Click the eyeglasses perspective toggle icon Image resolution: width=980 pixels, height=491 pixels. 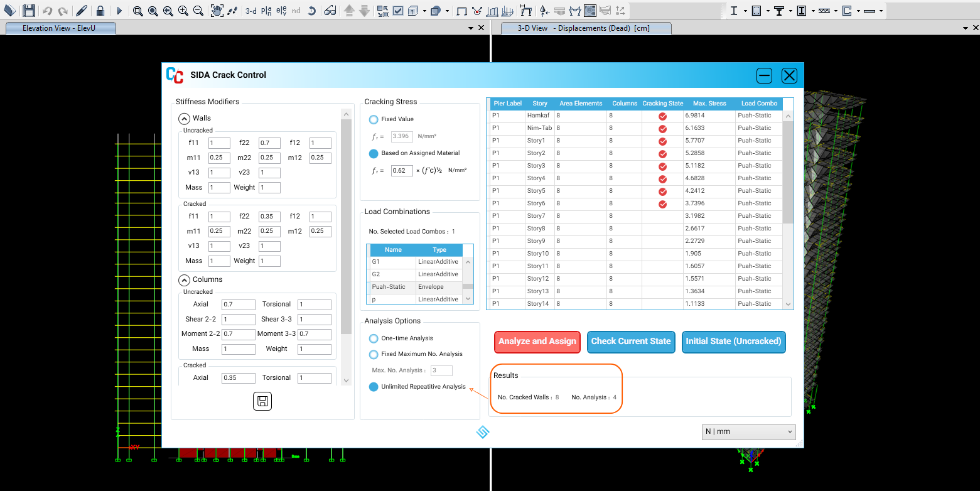point(330,11)
